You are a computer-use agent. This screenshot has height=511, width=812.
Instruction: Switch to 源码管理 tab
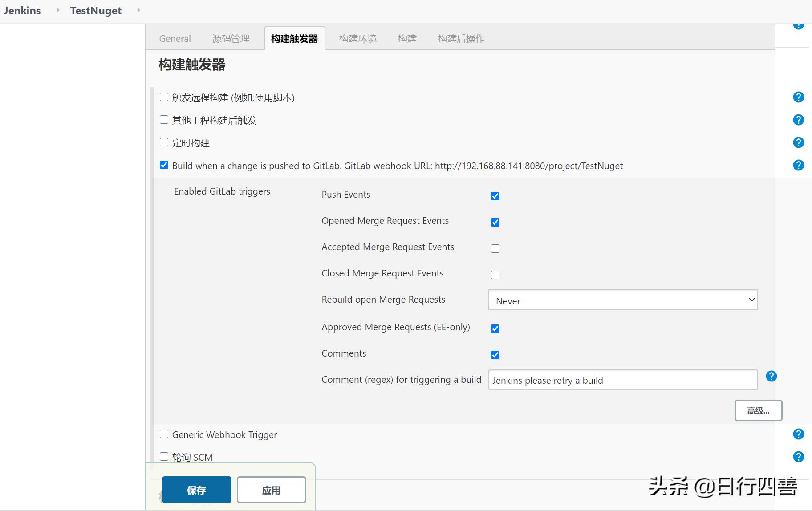[231, 39]
